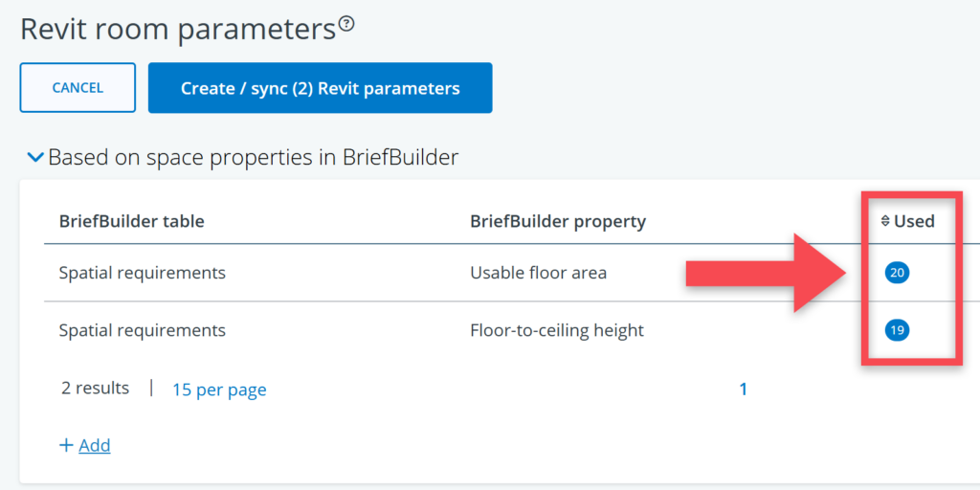Click Create / sync (2) Revit parameters

[320, 88]
